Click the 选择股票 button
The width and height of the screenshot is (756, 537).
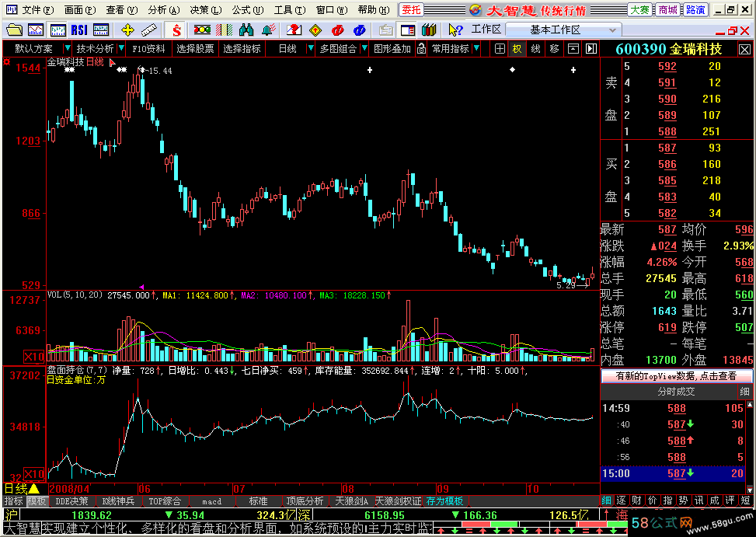tap(195, 49)
